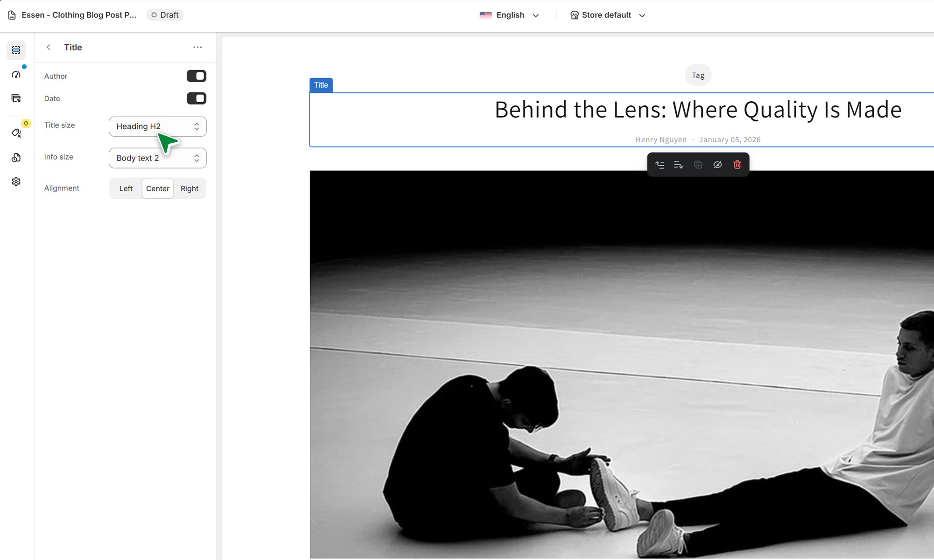
Task: Move Title block down
Action: tap(679, 165)
